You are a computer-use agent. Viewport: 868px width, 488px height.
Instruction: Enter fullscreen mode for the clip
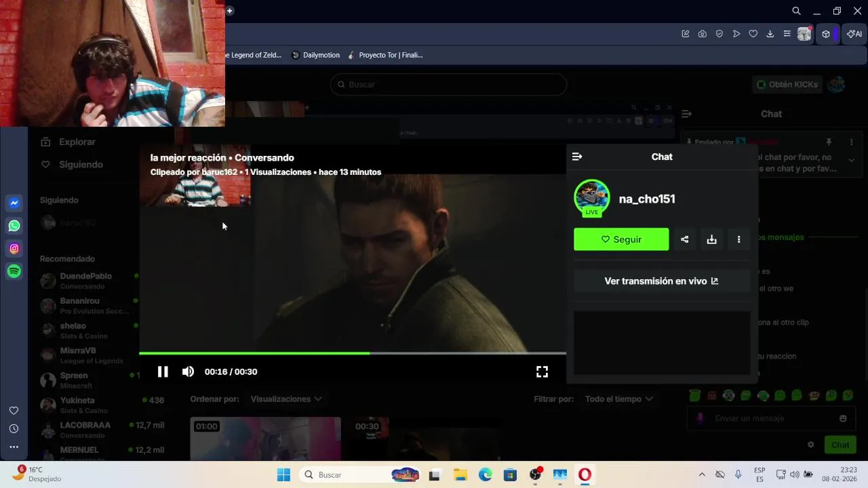542,371
